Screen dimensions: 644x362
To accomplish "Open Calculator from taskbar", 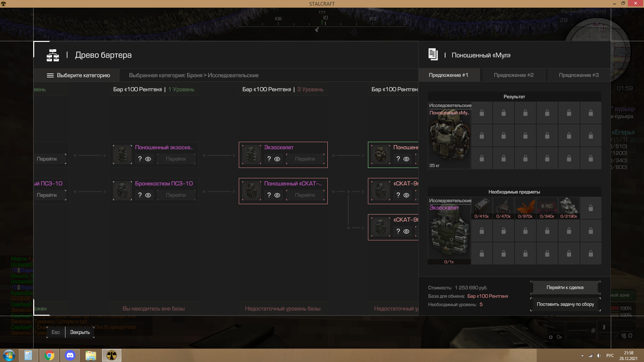I will coord(29,355).
